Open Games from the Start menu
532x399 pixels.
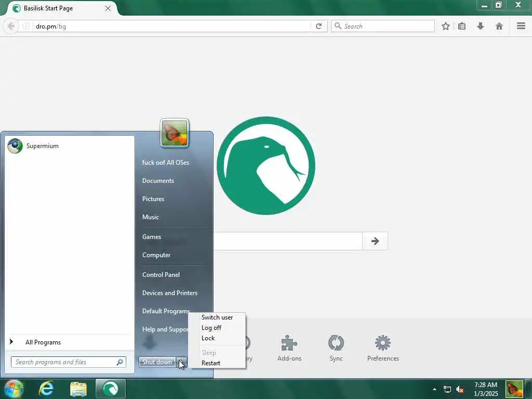(151, 237)
